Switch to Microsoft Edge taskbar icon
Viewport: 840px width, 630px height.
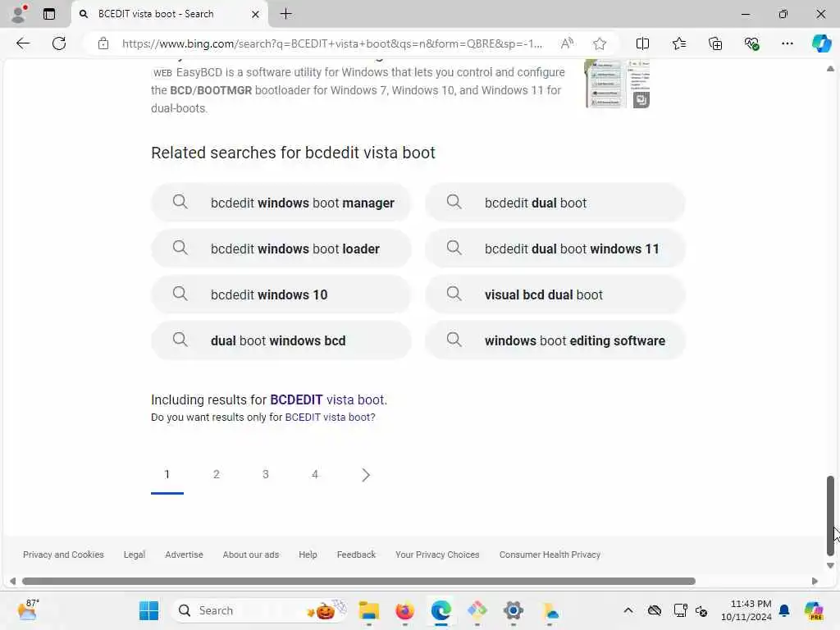pos(441,610)
